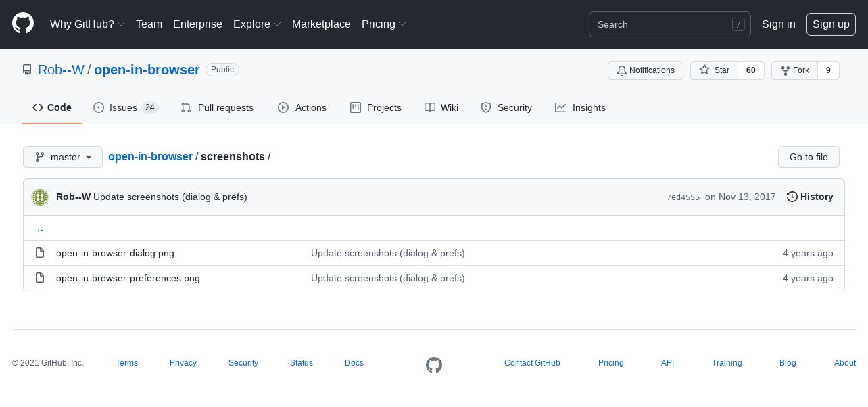Open Marketplace in header navigation
Viewport: 868px width, 407px height.
(321, 24)
